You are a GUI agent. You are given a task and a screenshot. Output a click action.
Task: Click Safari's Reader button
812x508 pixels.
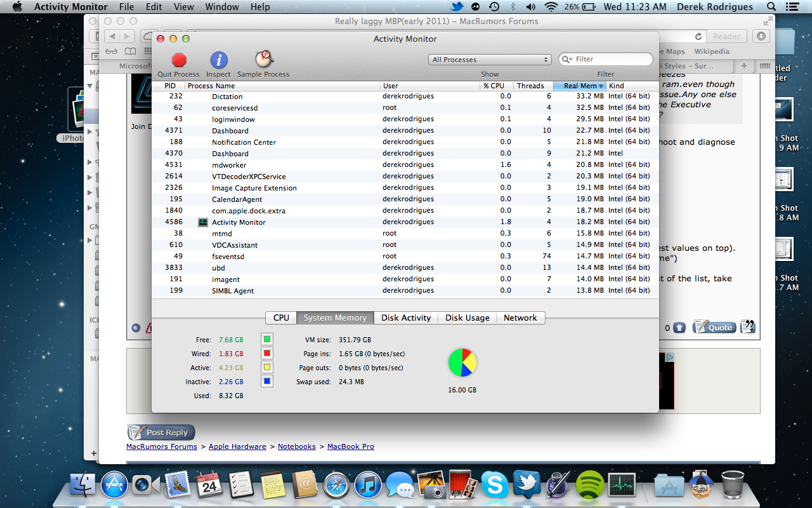pos(726,36)
